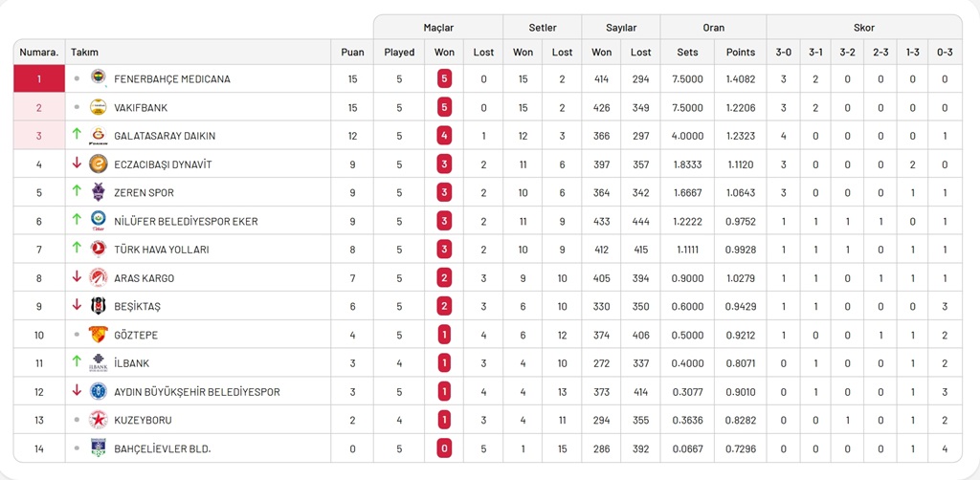The height and width of the screenshot is (480, 980).
Task: Click the Fenerbahçe Medicana team logo
Action: tap(98, 78)
